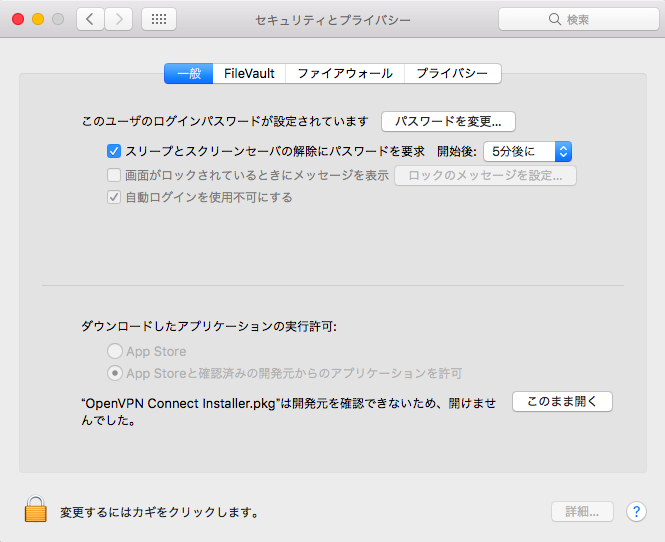Click the magnifier icon in search field
Screen dimensions: 665x542
click(x=555, y=19)
